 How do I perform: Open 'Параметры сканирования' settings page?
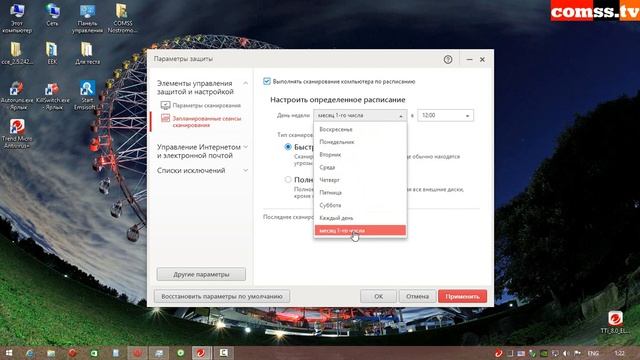[207, 106]
